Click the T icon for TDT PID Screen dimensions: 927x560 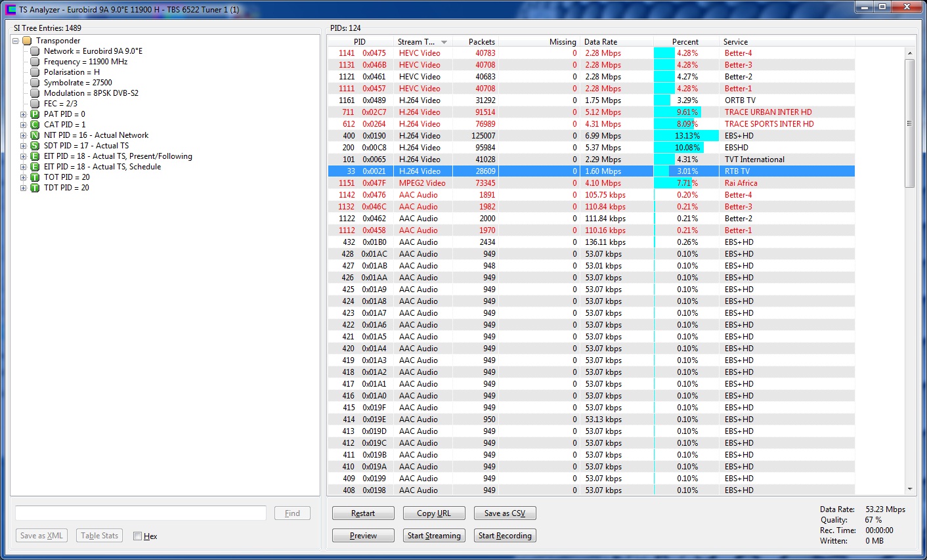click(35, 188)
